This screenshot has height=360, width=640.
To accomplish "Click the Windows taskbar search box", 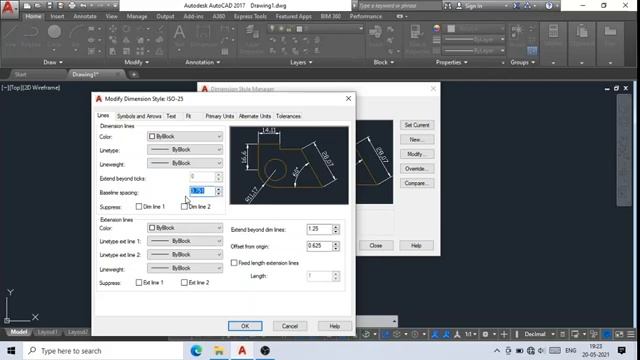I will click(103, 351).
